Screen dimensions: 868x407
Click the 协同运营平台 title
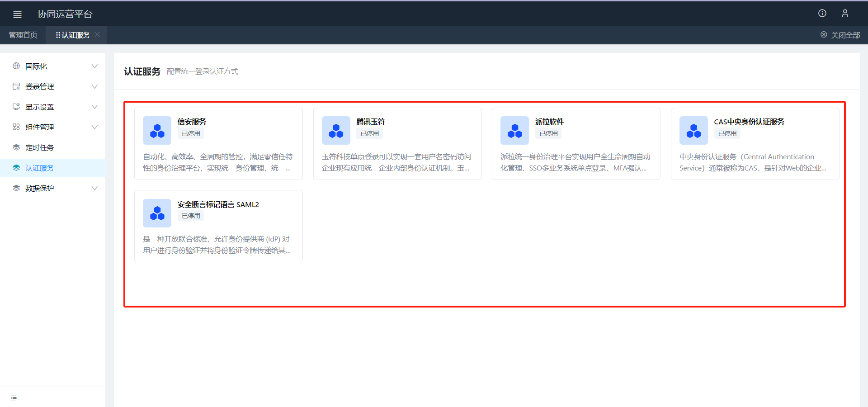pos(65,14)
